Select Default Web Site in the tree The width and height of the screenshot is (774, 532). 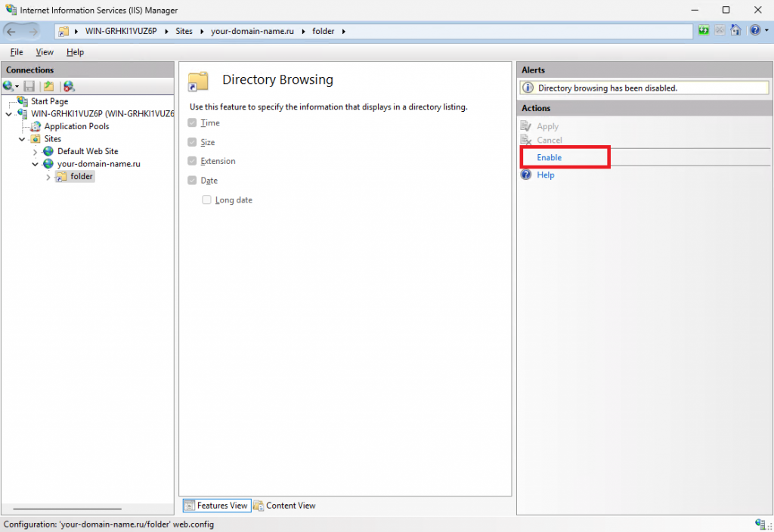pyautogui.click(x=88, y=151)
